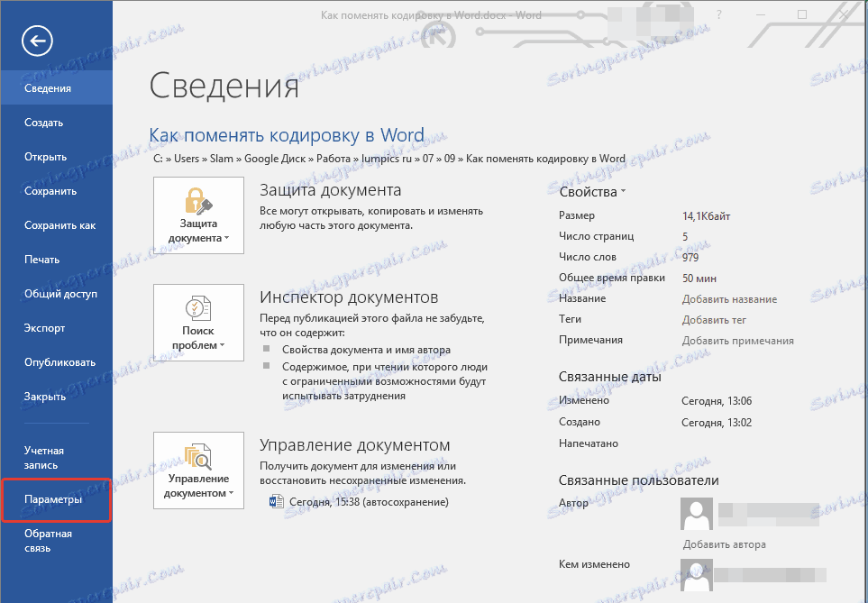Click the Напечатано label
Viewport: 868px width, 603px height.
[589, 443]
